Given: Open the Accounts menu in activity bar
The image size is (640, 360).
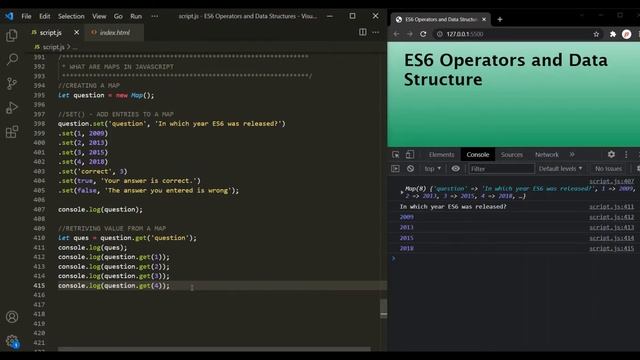Looking at the screenshot, I should [x=12, y=317].
